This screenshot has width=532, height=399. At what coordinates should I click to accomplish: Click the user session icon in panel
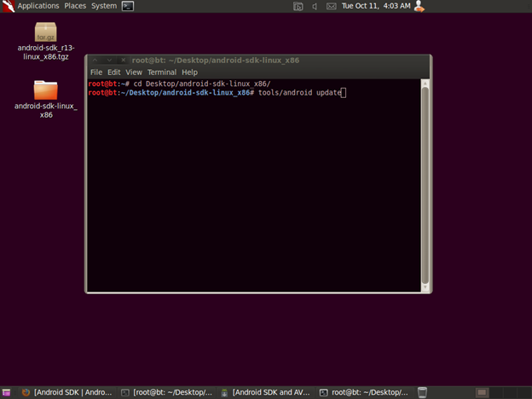click(419, 6)
